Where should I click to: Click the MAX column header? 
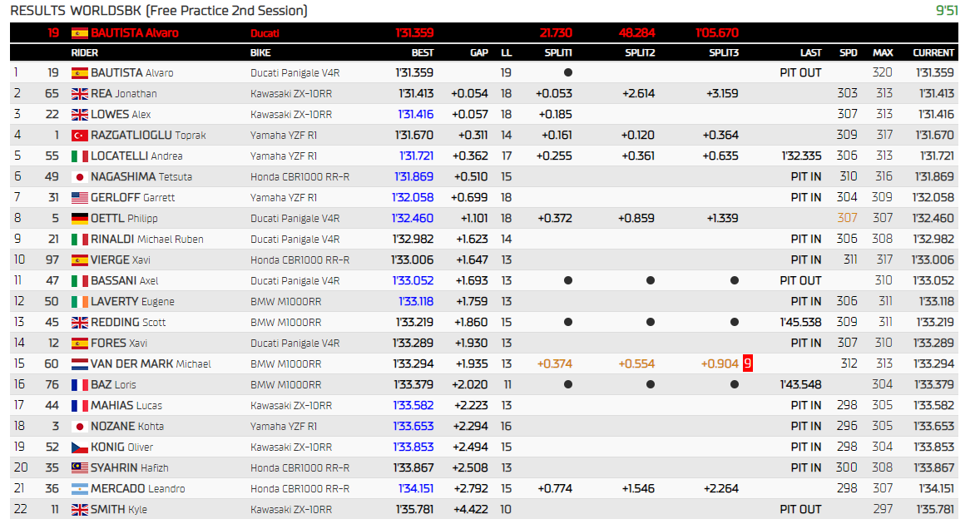[x=883, y=53]
